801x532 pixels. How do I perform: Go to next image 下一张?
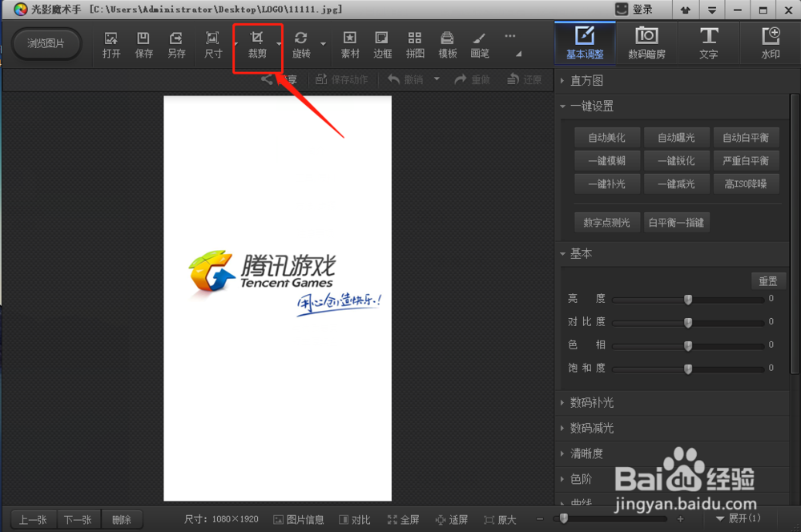tap(78, 520)
